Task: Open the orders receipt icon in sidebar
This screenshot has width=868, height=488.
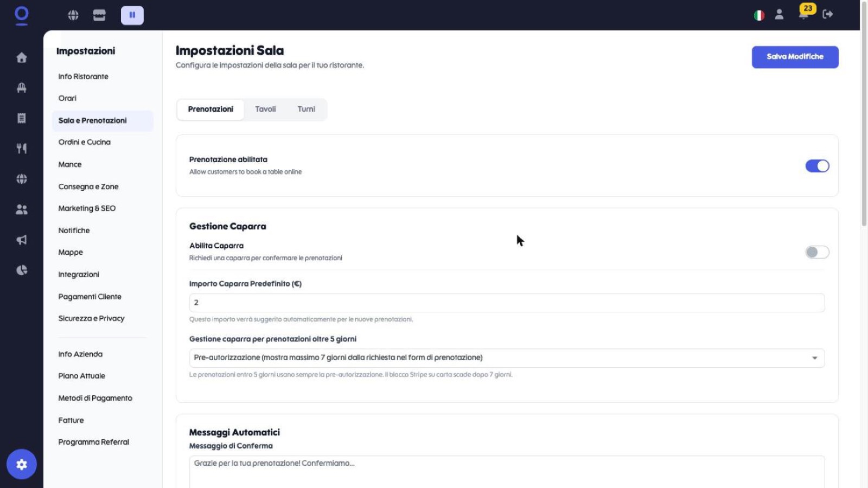Action: coord(22,118)
